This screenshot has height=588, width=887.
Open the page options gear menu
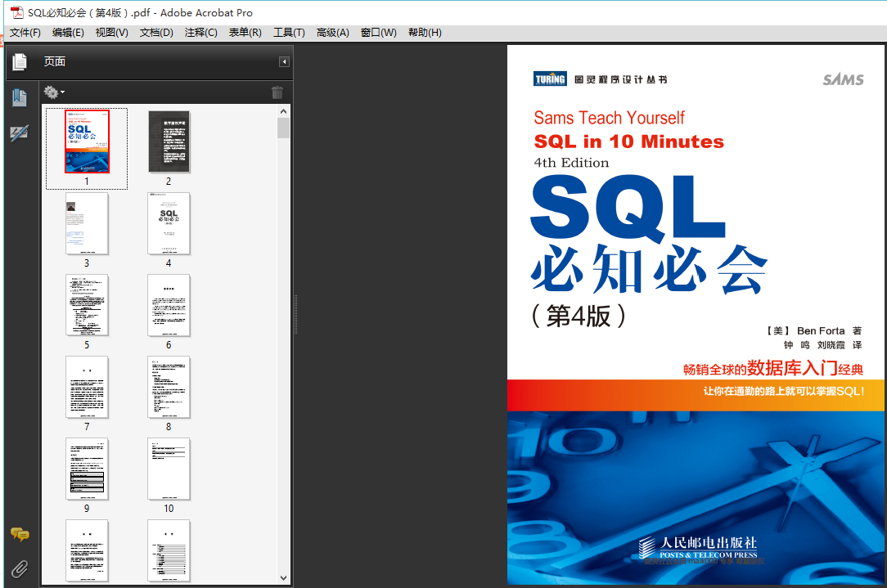click(x=54, y=92)
